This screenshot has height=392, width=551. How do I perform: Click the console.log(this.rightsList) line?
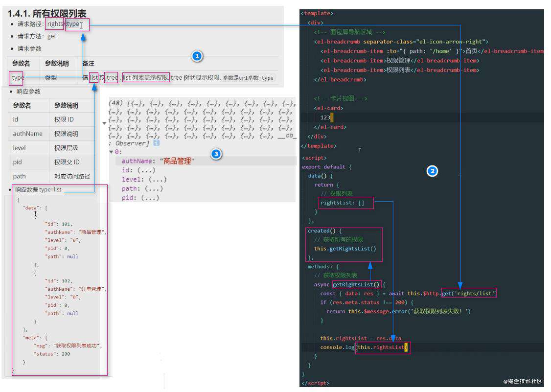click(364, 347)
